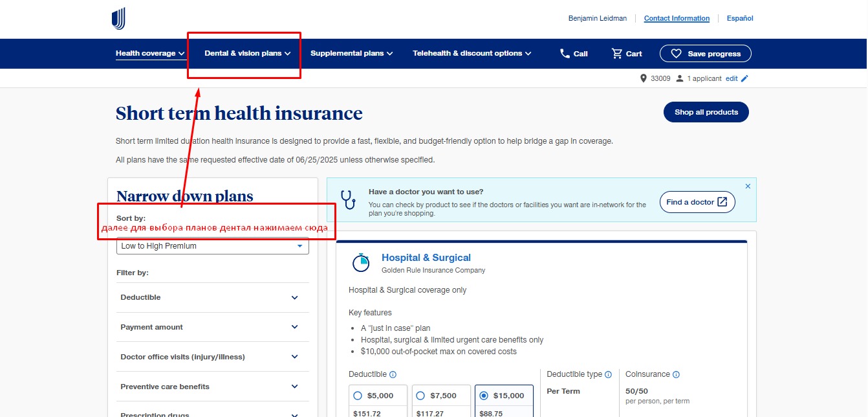Click the UnitedHealthcare logo icon
The image size is (868, 417).
(x=118, y=19)
